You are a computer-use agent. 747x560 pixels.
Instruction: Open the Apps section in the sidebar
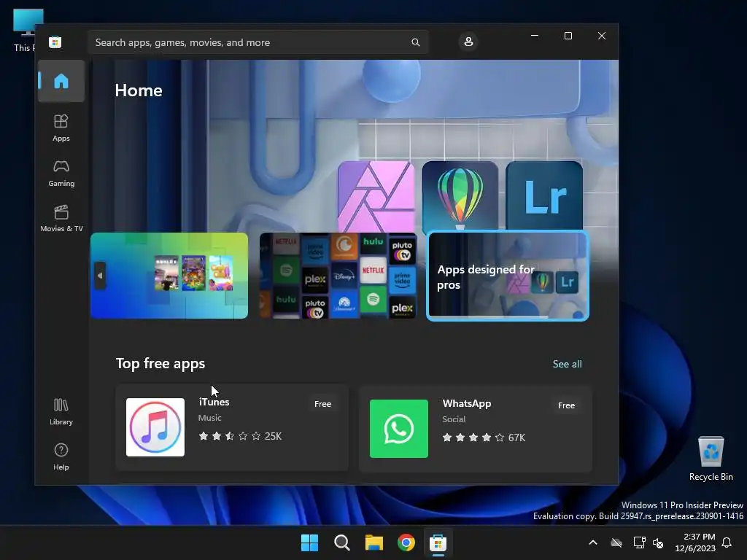click(x=61, y=128)
